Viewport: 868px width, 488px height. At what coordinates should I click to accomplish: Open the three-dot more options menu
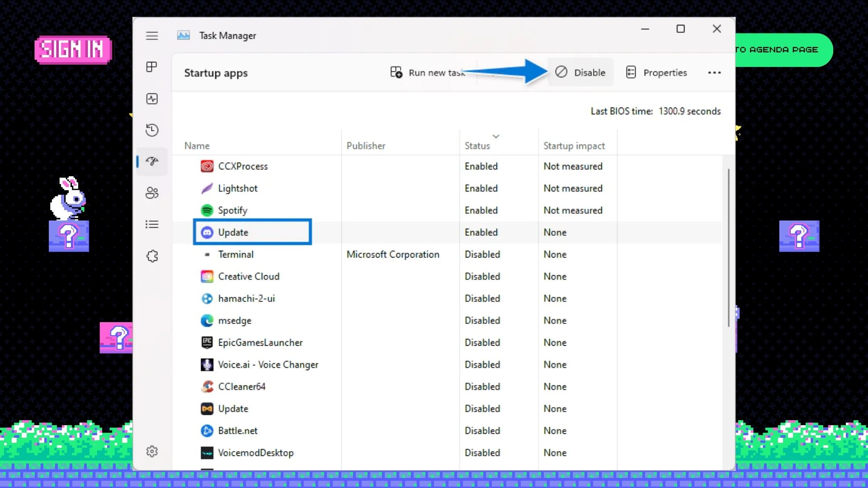714,73
